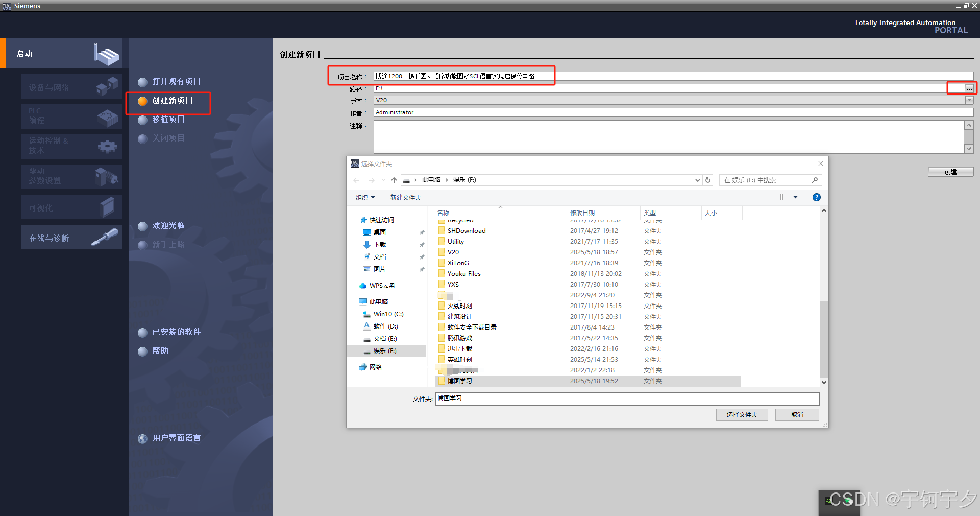The image size is (980, 516).
Task: Click 新建文件夹 in the dialog toolbar
Action: [x=406, y=198]
